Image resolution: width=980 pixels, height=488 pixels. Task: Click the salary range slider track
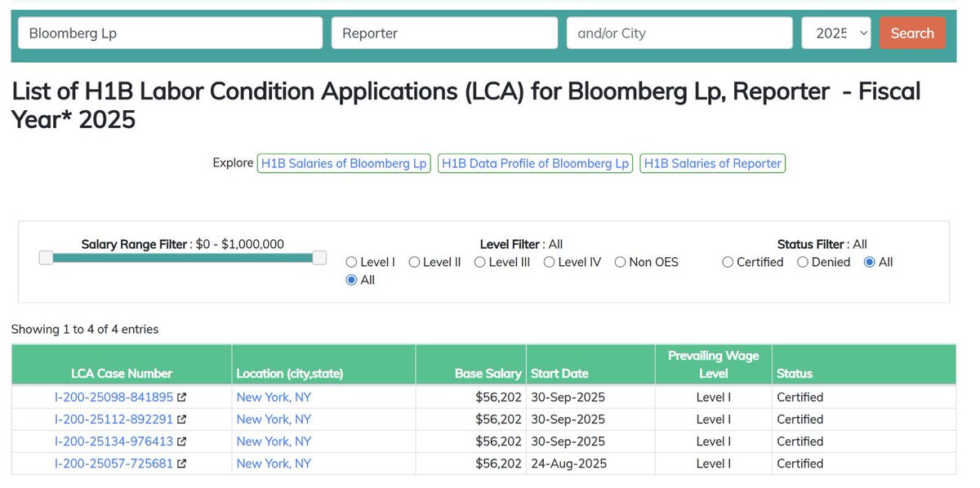pos(183,258)
